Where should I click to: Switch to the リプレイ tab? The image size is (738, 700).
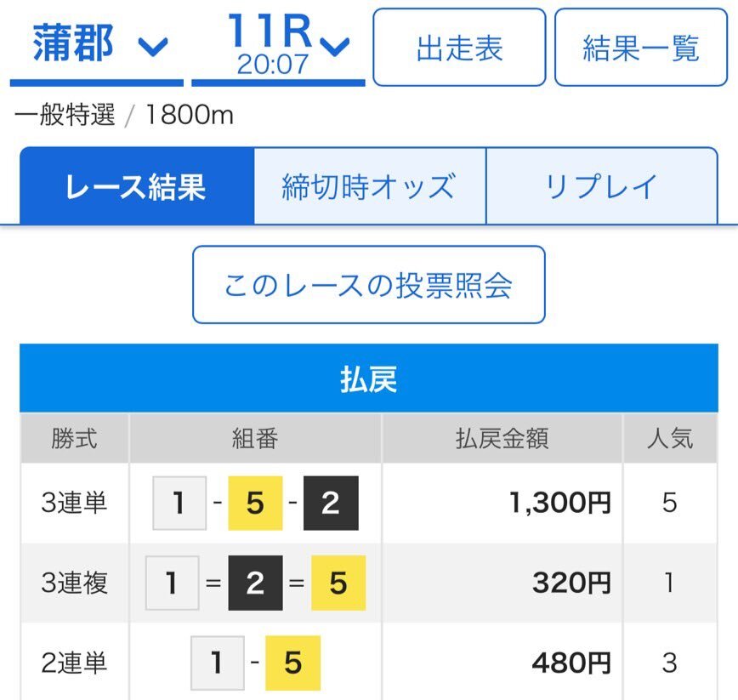click(602, 186)
